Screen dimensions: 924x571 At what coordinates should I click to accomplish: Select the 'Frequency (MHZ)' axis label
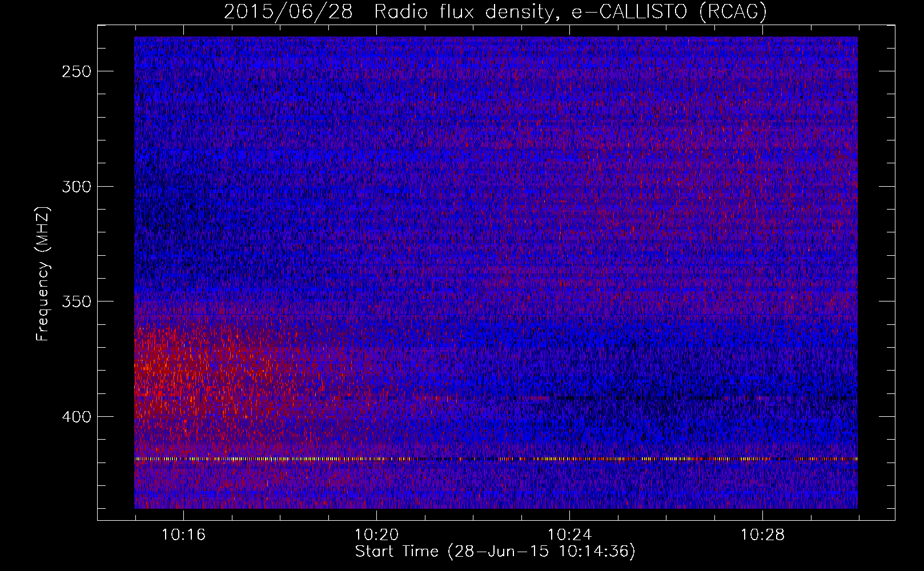click(x=43, y=274)
